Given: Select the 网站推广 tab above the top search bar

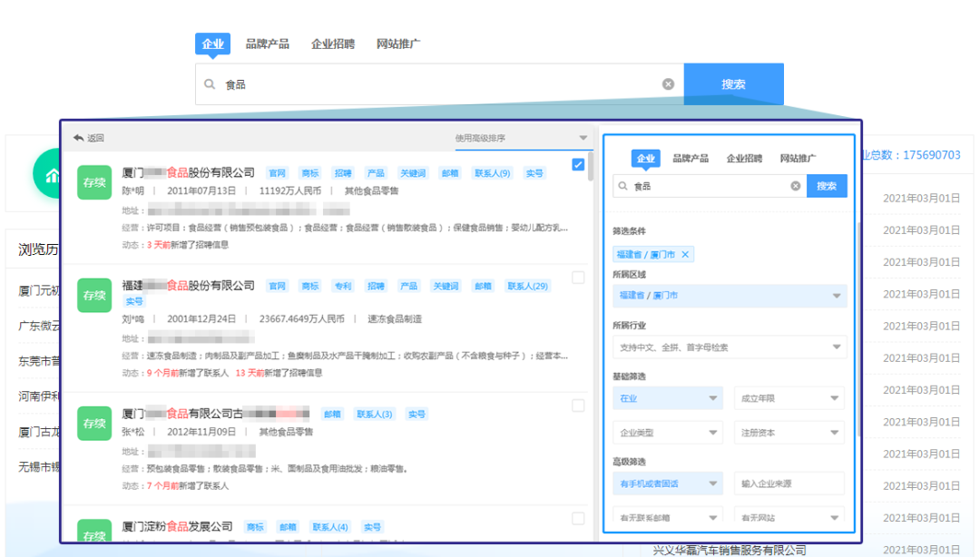Looking at the screenshot, I should (x=398, y=44).
